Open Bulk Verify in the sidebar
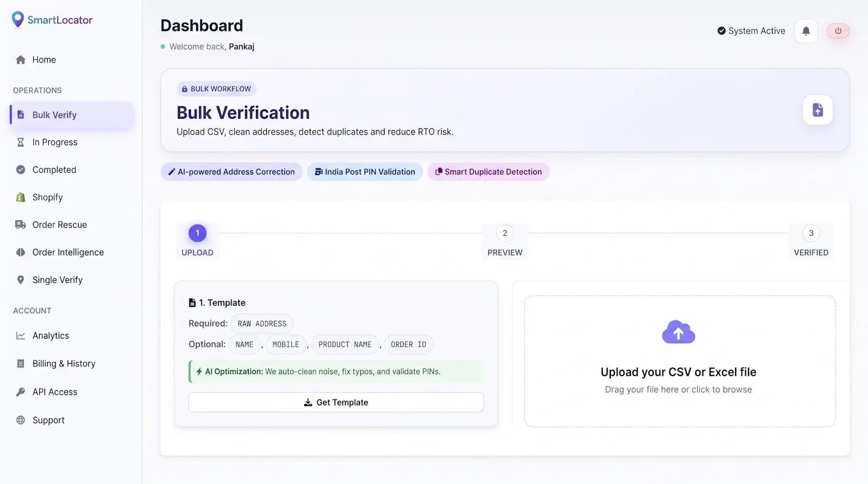 pyautogui.click(x=72, y=115)
